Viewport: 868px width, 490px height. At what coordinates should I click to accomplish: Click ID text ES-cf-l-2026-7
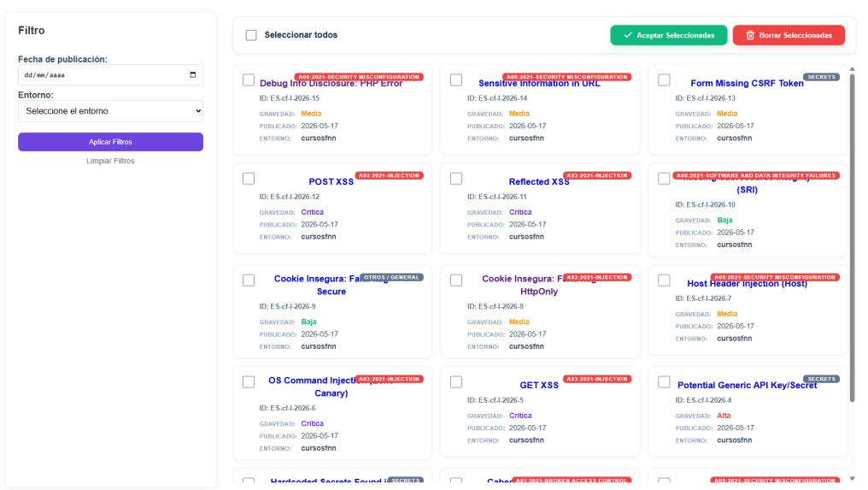[703, 298]
